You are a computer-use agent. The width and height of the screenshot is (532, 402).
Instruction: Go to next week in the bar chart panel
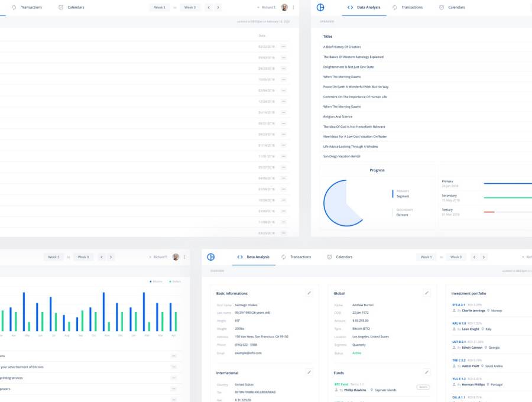tap(111, 257)
